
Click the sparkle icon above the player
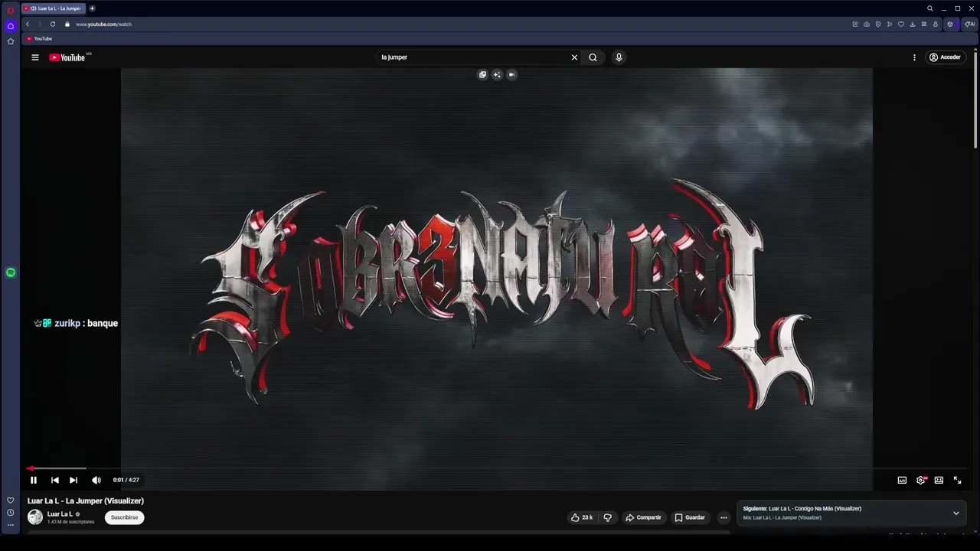coord(497,75)
